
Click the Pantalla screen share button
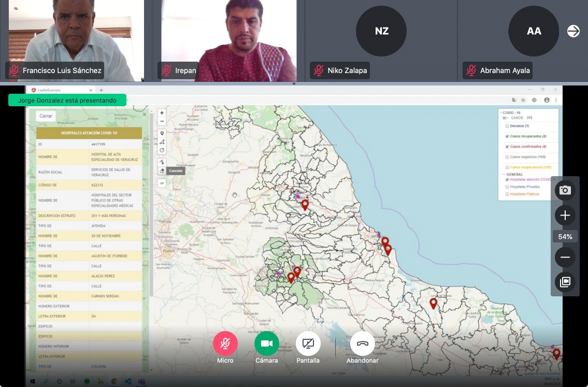click(308, 343)
